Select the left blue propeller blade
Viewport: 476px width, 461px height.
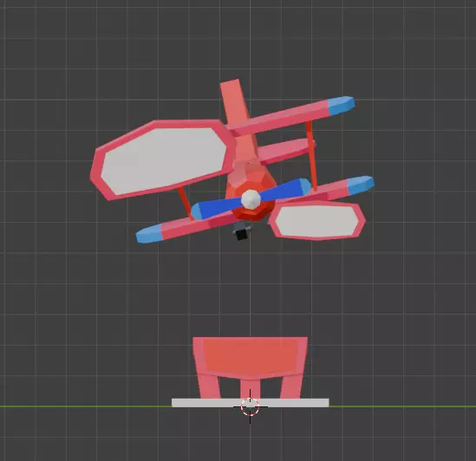point(216,208)
